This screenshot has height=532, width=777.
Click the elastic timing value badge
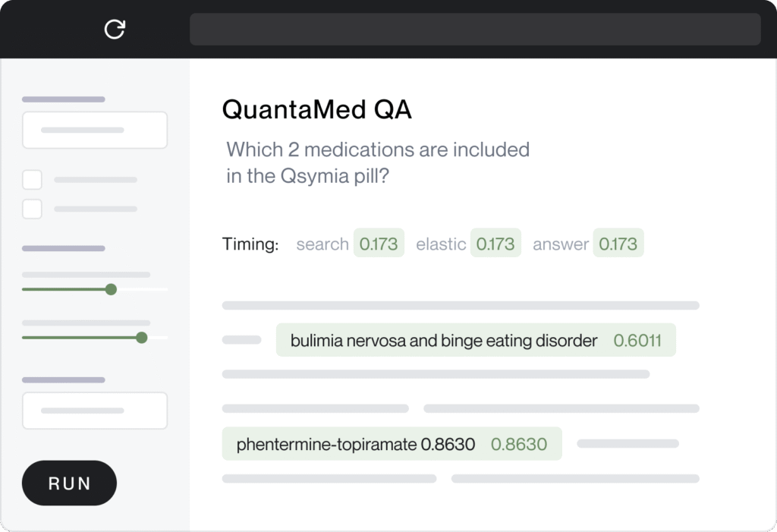(x=495, y=244)
